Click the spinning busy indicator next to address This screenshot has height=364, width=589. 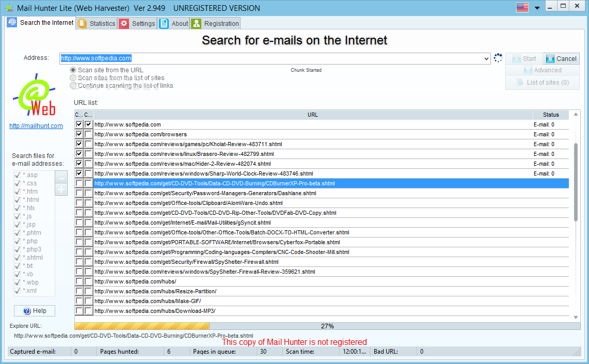point(498,58)
